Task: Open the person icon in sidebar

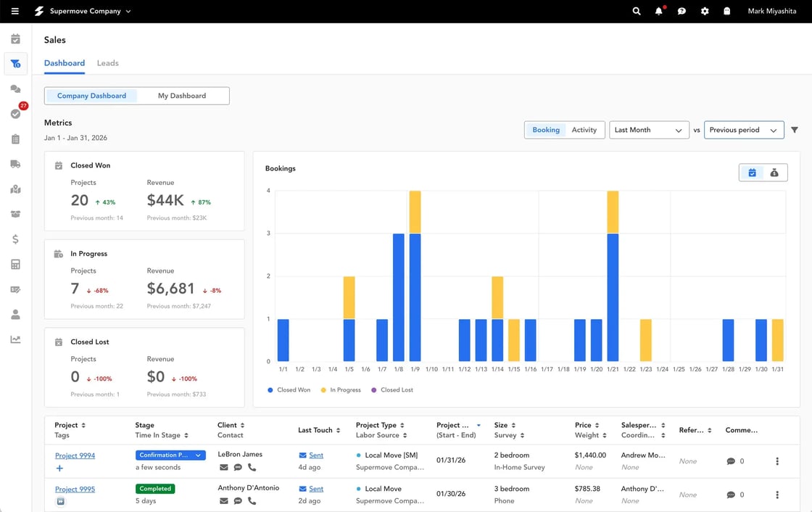Action: click(15, 314)
